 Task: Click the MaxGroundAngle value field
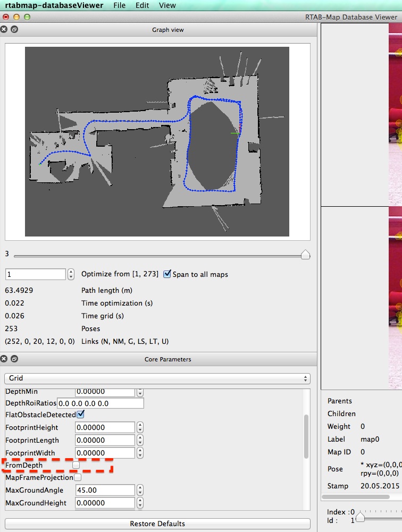coord(105,490)
